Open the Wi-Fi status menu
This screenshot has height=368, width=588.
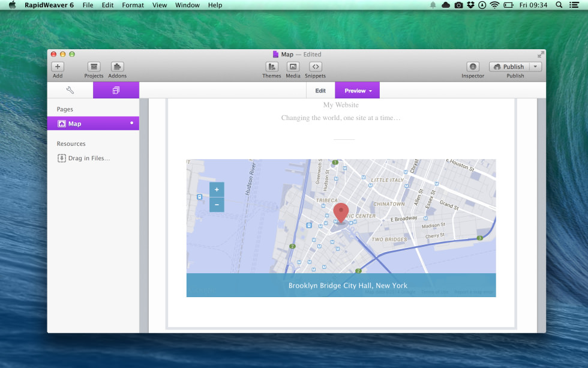pos(494,5)
